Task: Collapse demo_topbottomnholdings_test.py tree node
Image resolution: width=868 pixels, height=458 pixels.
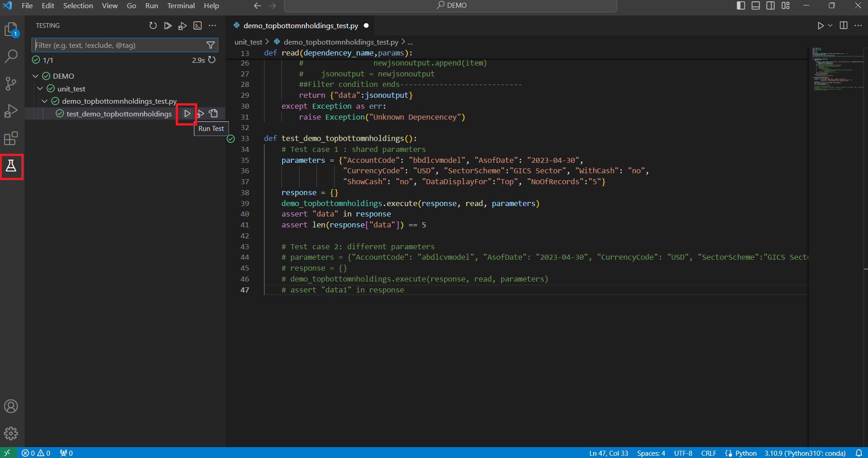Action: (45, 101)
